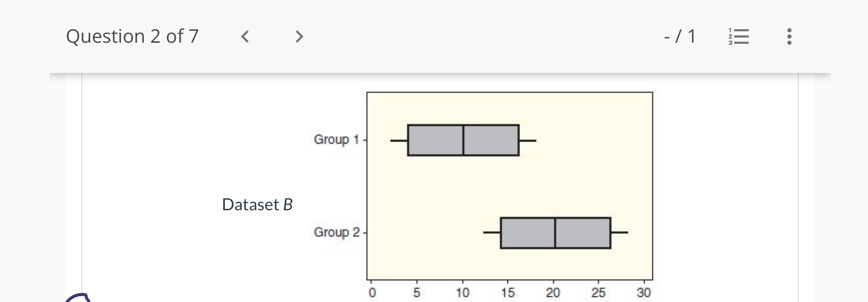Click the left-pointing navigation arrow

(x=245, y=37)
